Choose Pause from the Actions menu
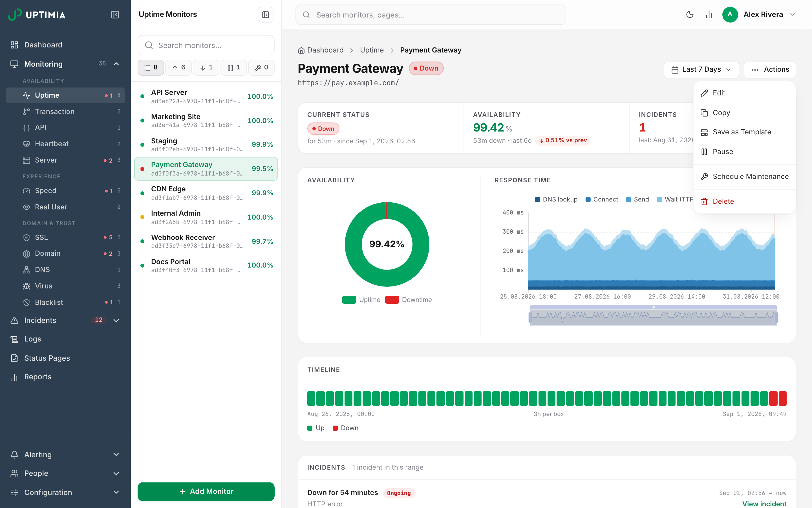 click(x=745, y=152)
